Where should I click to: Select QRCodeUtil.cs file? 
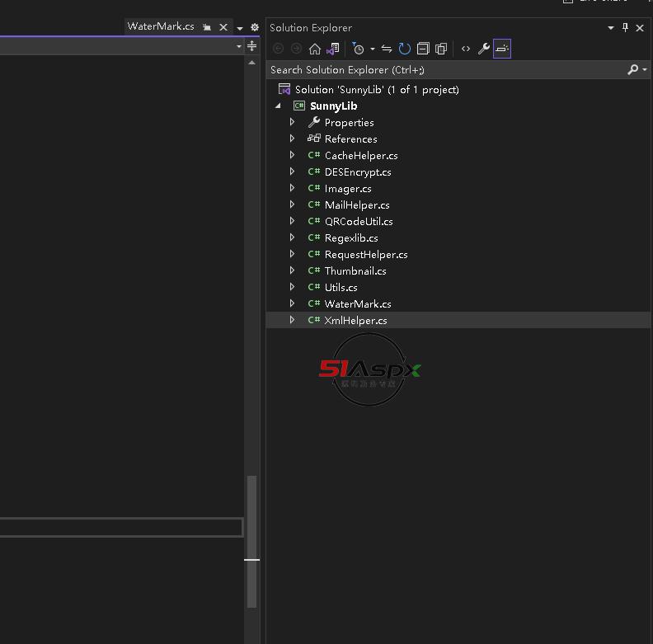pyautogui.click(x=359, y=222)
